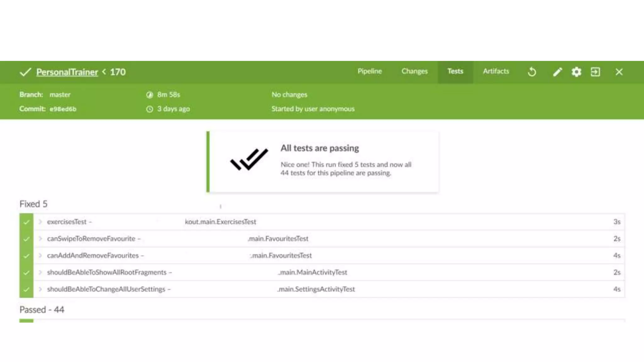
Task: Click green status box of shouldBeAbleToChangeAllUserSettings
Action: (26, 289)
